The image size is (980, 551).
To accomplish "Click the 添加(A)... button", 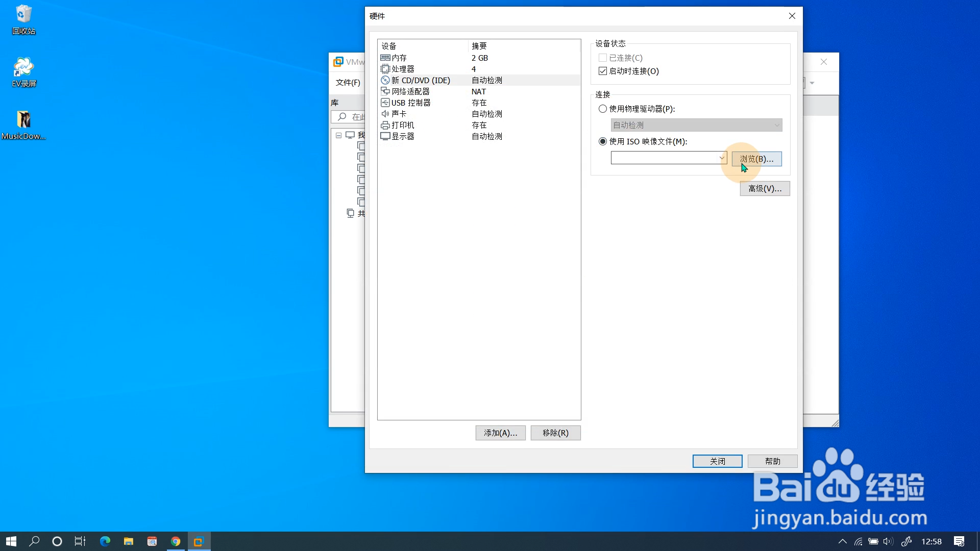I will click(x=500, y=433).
